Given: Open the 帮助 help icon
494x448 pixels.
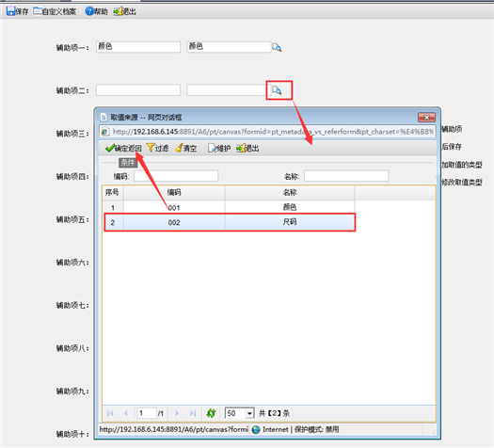Looking at the screenshot, I should [x=96, y=11].
